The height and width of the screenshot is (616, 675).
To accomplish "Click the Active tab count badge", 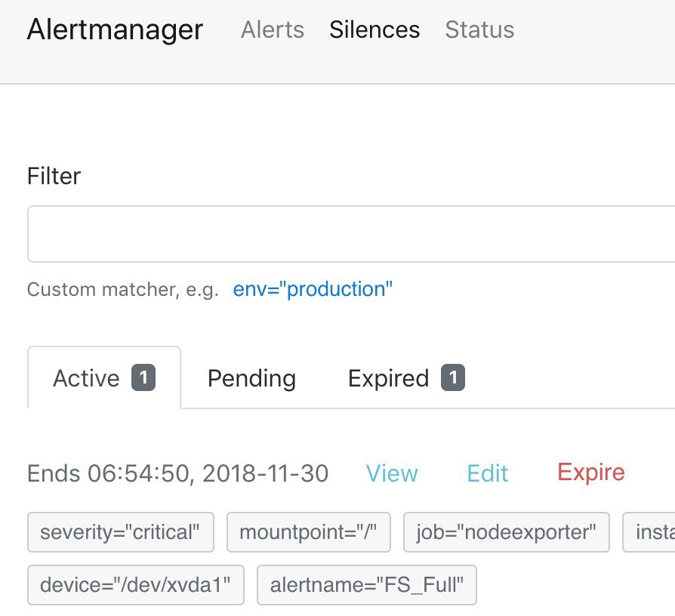I will [x=143, y=377].
